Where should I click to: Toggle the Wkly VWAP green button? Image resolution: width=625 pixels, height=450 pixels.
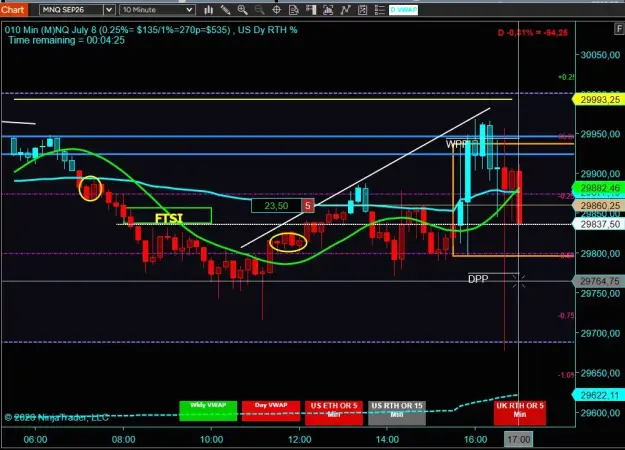coord(208,411)
